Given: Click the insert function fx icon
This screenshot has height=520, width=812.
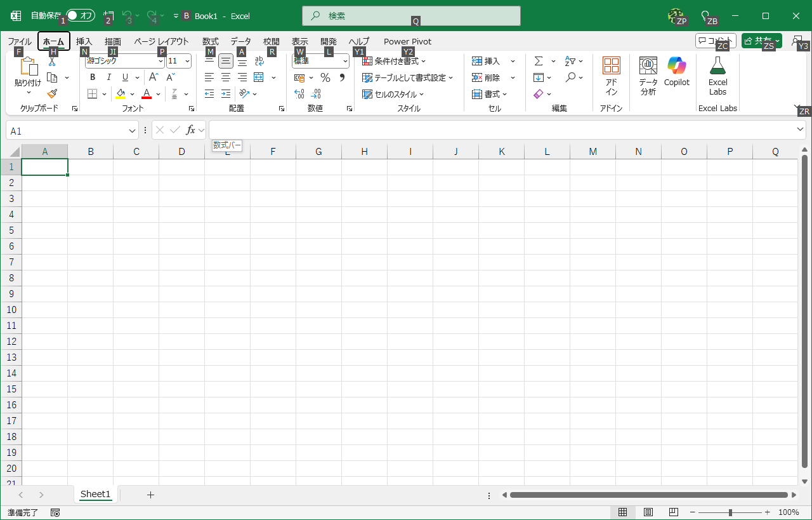Looking at the screenshot, I should pos(190,130).
